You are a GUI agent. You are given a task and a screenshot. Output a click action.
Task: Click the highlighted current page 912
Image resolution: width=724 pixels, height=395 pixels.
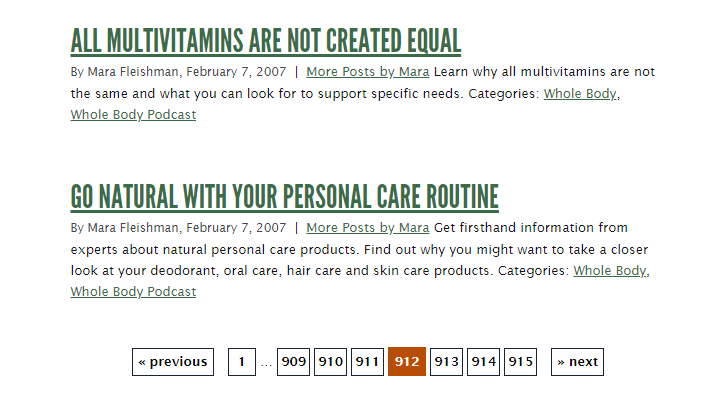click(407, 362)
